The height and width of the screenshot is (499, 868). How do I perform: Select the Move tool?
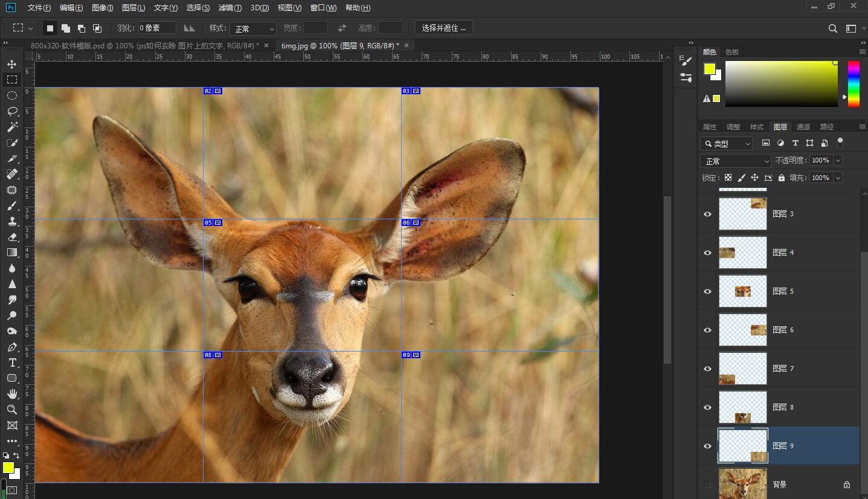click(x=11, y=64)
